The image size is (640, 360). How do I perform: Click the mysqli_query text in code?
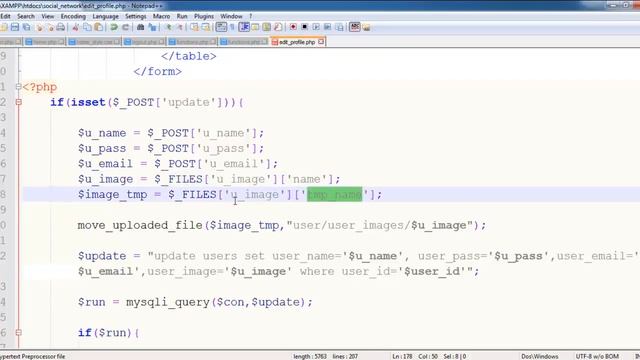(x=168, y=302)
